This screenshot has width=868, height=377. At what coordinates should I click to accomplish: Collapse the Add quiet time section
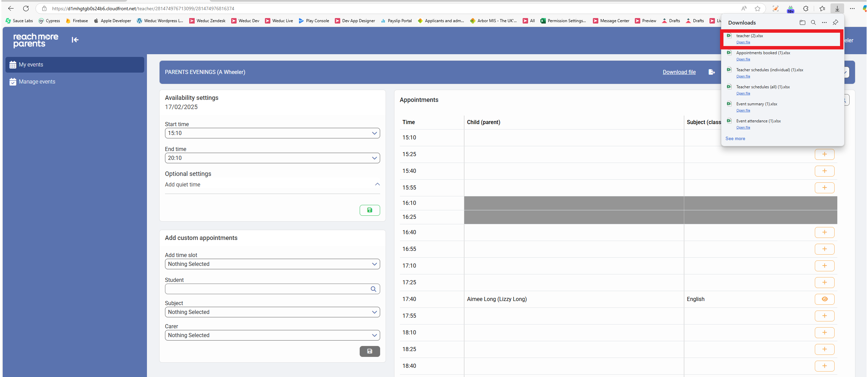point(377,184)
